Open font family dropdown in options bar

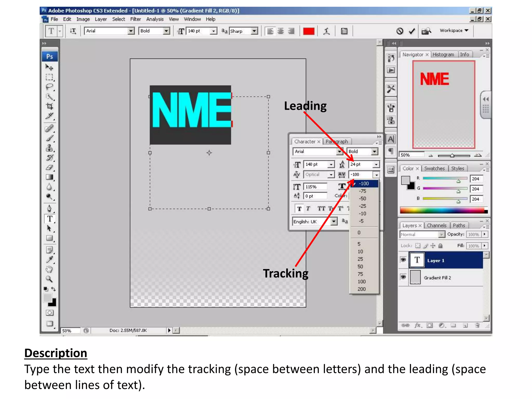tap(131, 31)
